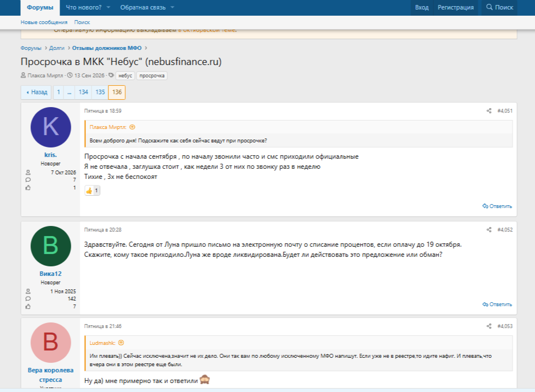Open the Пятница в 20:28 timestamp
535x392 pixels.
(x=103, y=230)
